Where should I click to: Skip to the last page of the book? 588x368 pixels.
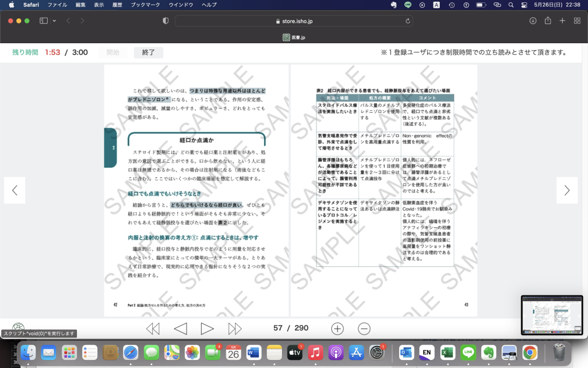tap(235, 328)
